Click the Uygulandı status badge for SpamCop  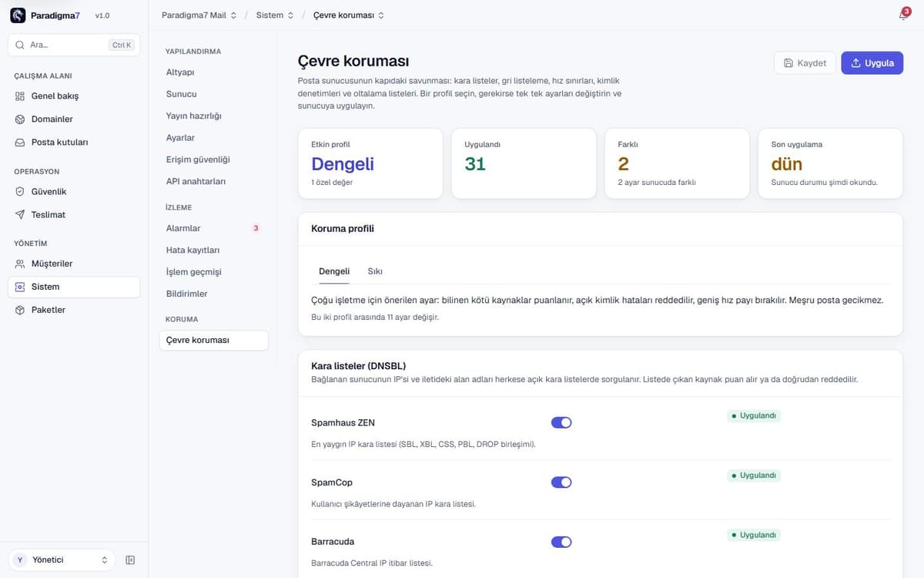tap(754, 476)
